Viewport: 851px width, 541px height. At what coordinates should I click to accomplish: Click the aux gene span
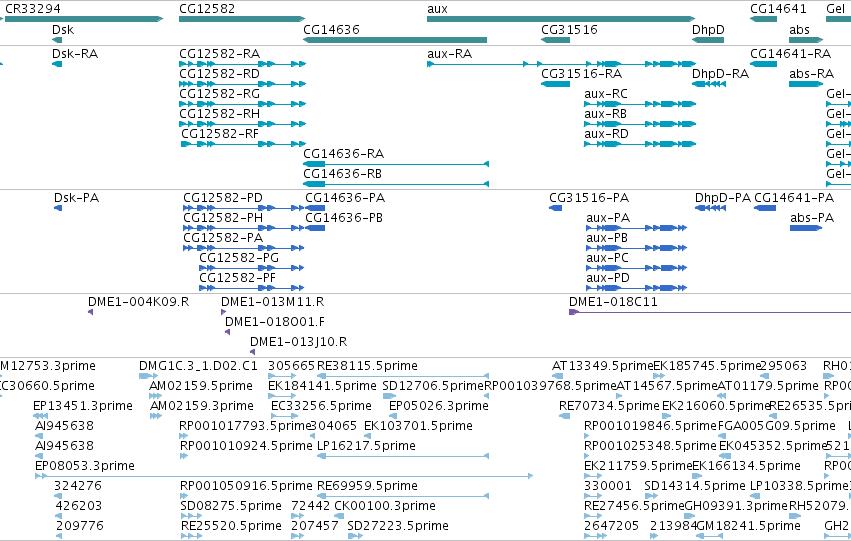point(561,19)
